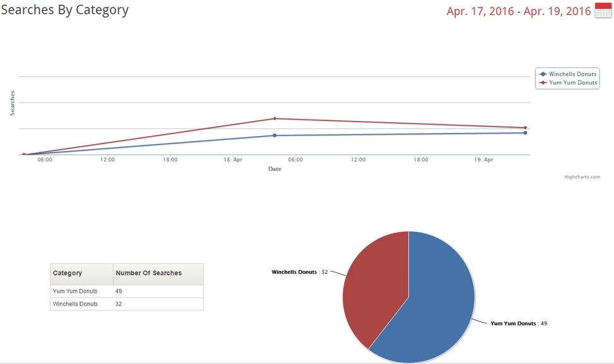Screen dimensions: 614x364
Task: Select the red line peak point near 18. Apr
Action: (274, 118)
